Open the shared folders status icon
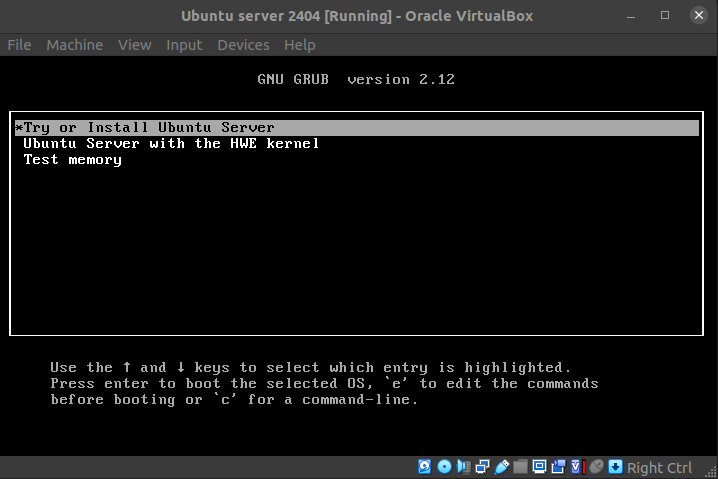Viewport: 718px width, 479px height. 520,467
